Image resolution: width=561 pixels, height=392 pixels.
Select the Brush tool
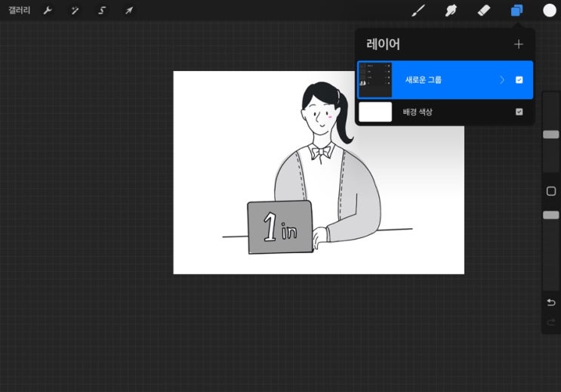tap(418, 11)
